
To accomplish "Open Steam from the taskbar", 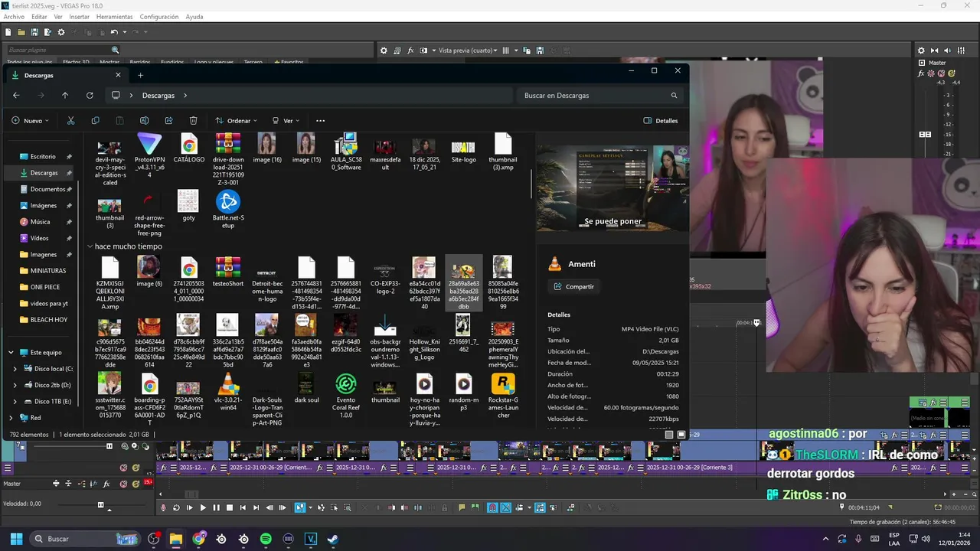I will [x=333, y=539].
